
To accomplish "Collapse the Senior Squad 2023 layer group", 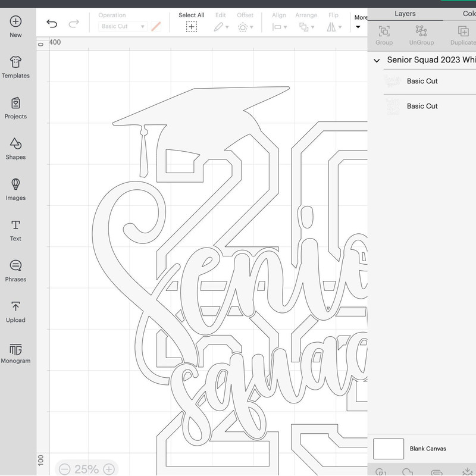I will coord(377,61).
